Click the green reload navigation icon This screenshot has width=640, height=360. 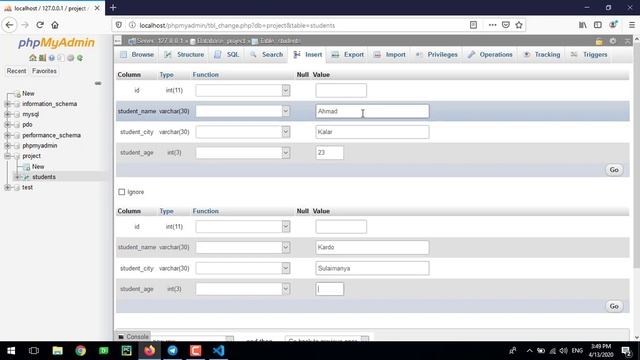[80, 58]
